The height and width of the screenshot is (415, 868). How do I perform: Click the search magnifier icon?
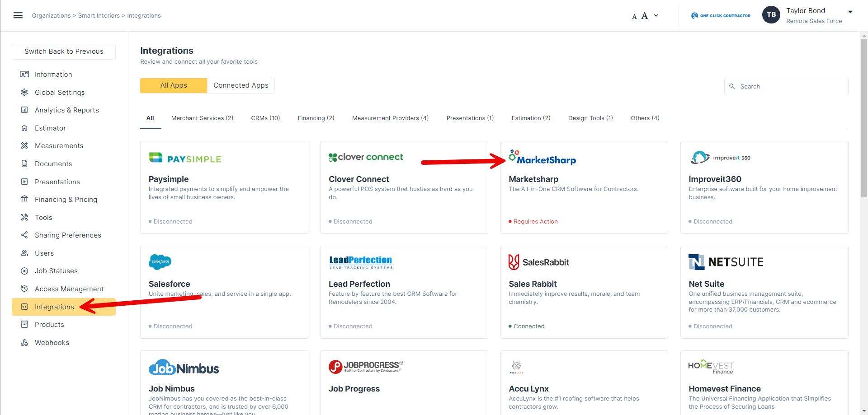coord(732,86)
